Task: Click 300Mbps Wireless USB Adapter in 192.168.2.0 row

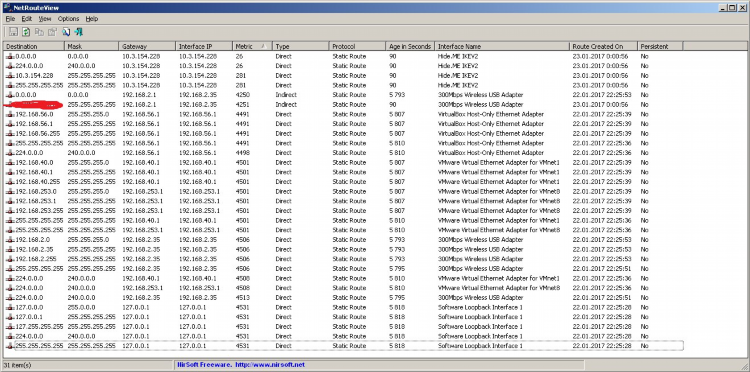Action: coord(481,240)
